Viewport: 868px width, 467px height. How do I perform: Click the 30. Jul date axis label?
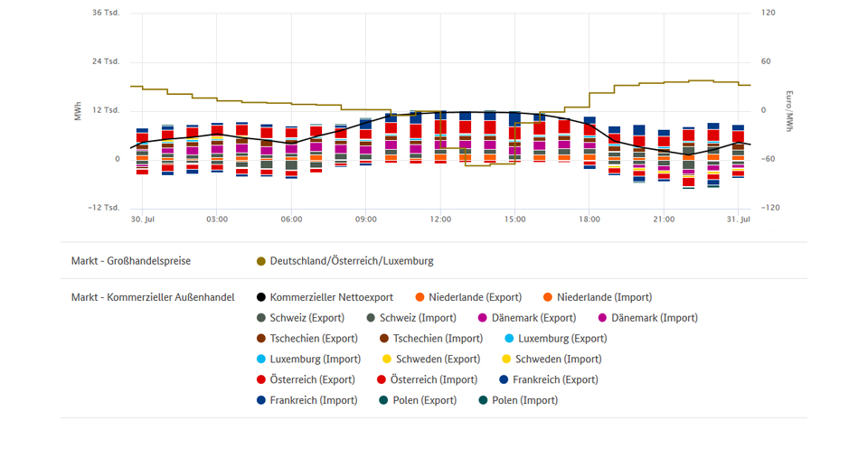pos(143,219)
